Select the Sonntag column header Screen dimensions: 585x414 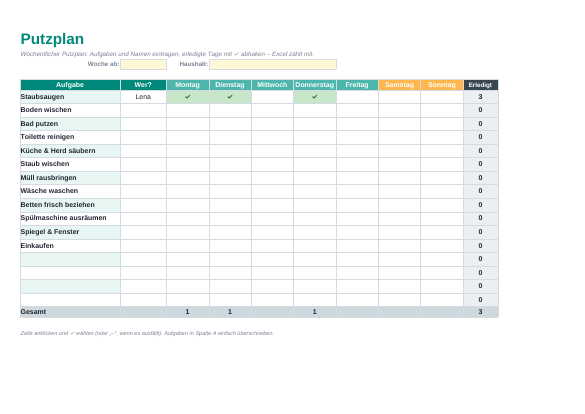pos(442,85)
